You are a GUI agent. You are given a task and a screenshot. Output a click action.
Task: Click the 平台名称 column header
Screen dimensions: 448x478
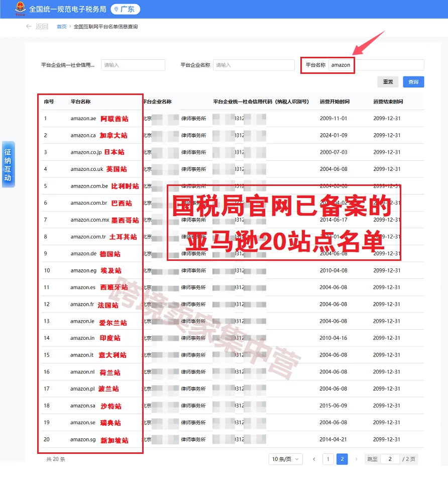81,102
